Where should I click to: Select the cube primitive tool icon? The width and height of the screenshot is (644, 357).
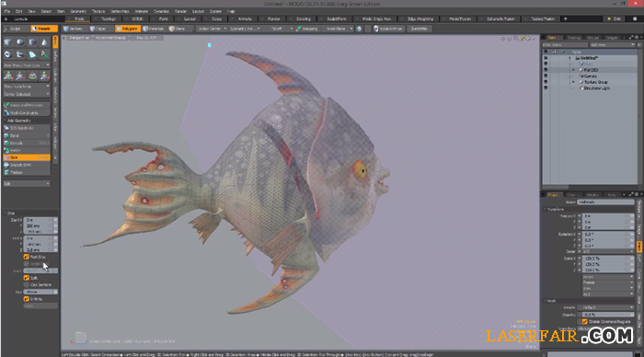coord(7,42)
